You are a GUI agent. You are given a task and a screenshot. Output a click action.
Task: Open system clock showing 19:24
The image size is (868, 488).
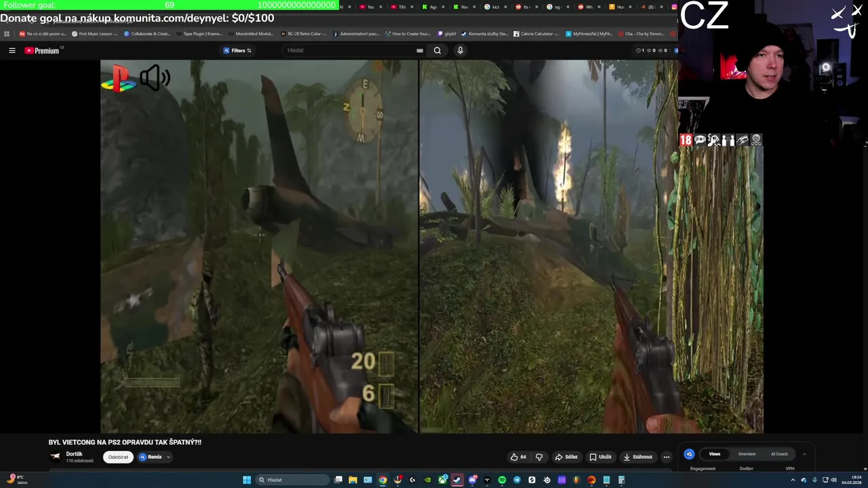coord(852,480)
